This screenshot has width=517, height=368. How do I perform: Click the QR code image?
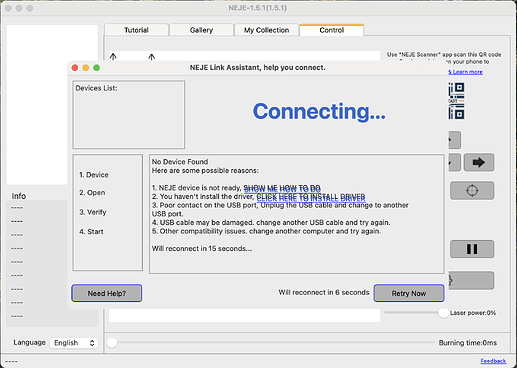coord(456,101)
